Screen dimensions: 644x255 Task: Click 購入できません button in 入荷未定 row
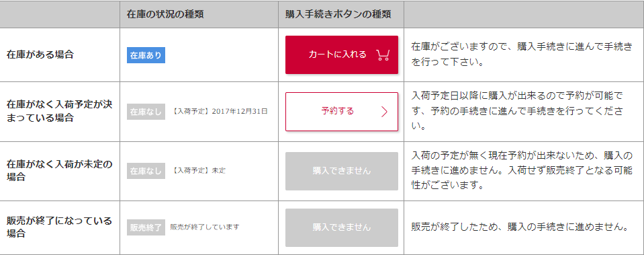click(342, 171)
